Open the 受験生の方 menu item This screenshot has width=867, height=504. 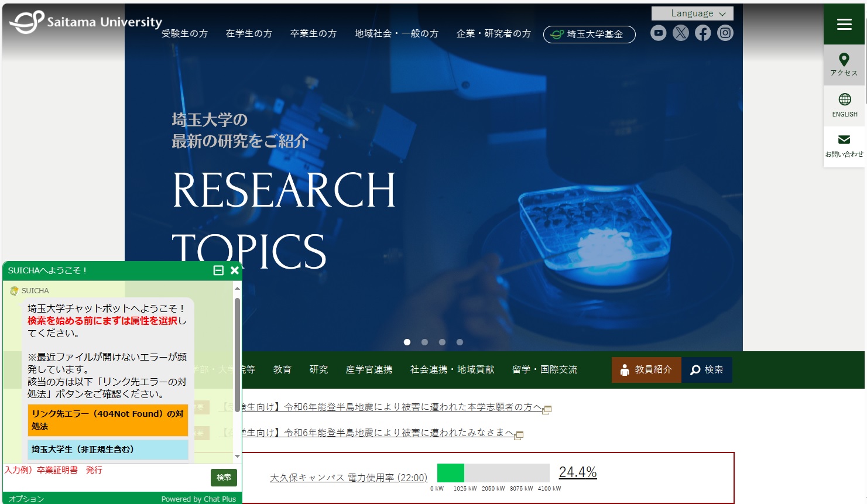point(184,34)
